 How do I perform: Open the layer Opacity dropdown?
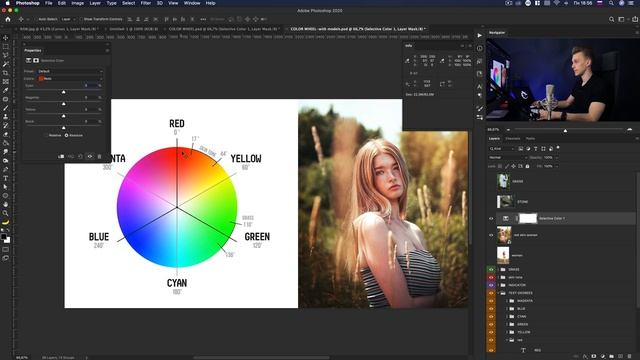[x=557, y=157]
